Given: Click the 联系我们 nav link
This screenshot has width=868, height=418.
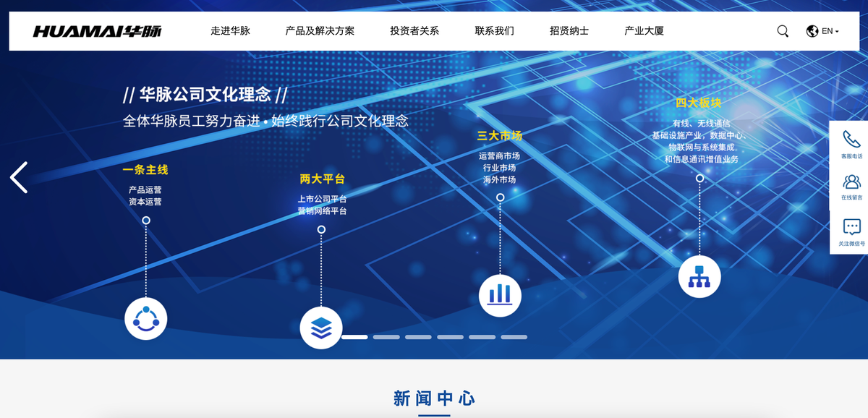Looking at the screenshot, I should (x=494, y=31).
